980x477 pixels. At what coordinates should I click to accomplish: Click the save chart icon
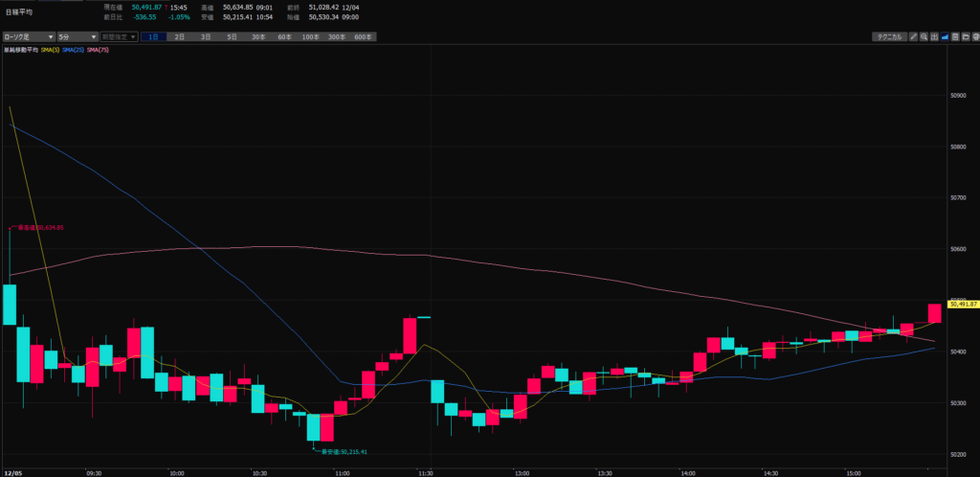click(x=955, y=36)
